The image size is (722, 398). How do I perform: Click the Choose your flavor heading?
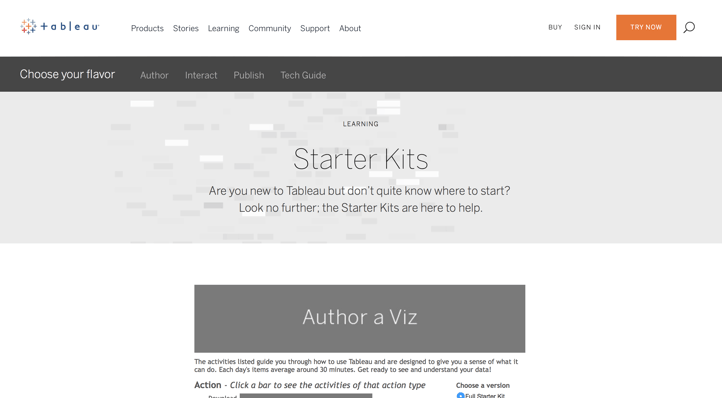click(x=67, y=74)
